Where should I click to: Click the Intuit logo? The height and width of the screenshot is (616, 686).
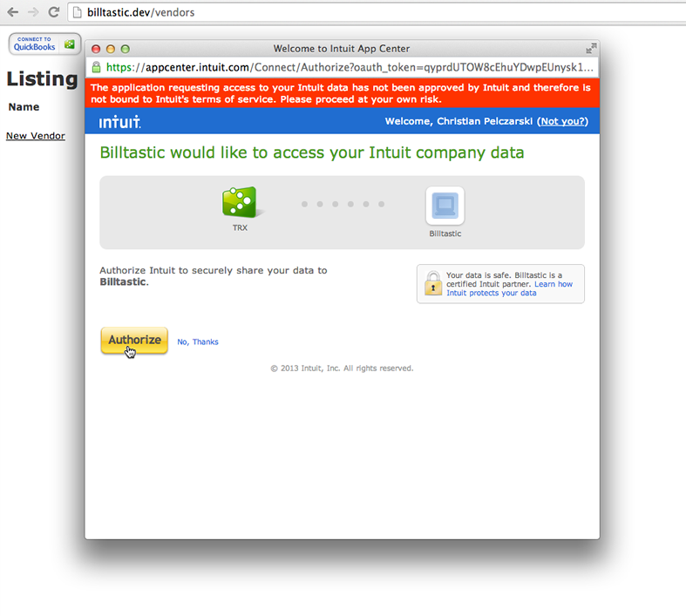click(120, 122)
